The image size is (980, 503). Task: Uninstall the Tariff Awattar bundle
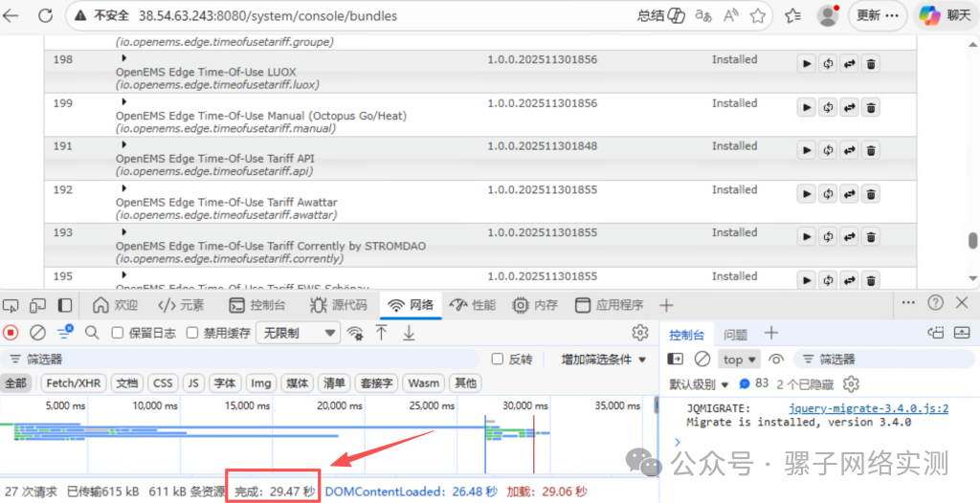(870, 194)
